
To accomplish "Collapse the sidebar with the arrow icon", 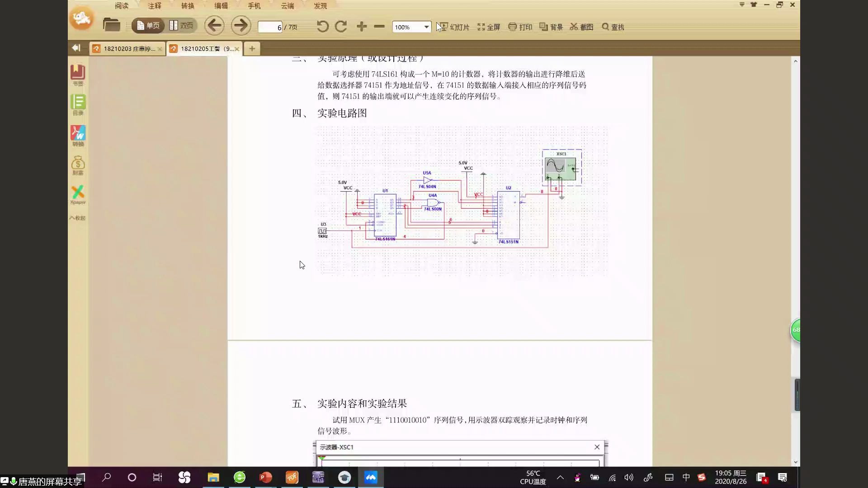I will click(76, 48).
